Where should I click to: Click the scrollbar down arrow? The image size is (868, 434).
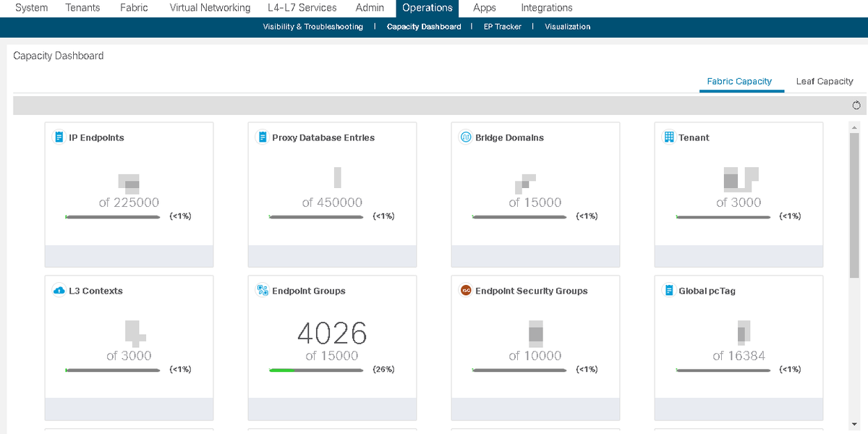pyautogui.click(x=854, y=424)
